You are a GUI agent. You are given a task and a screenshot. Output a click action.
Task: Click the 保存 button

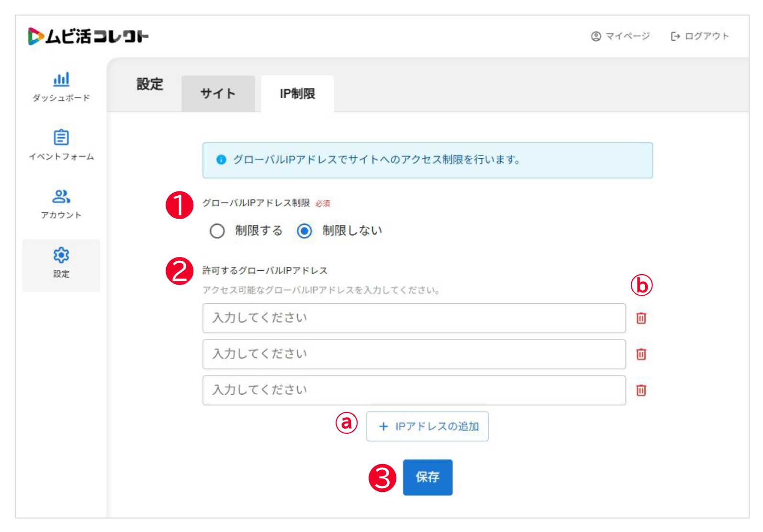point(427,477)
